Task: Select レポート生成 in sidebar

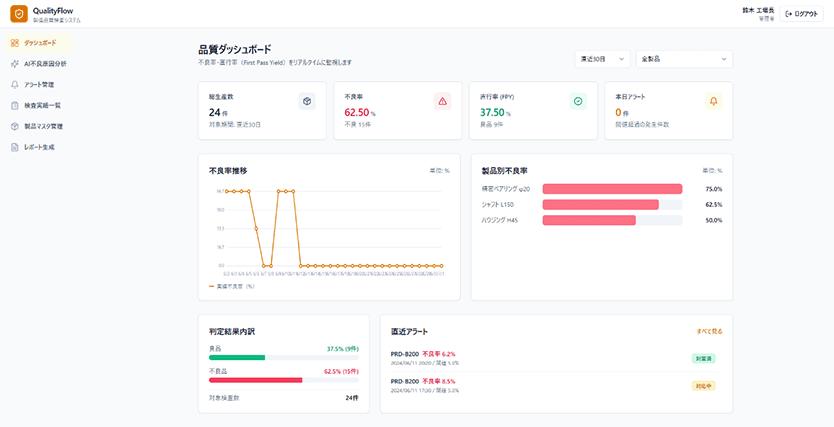Action: [x=38, y=147]
